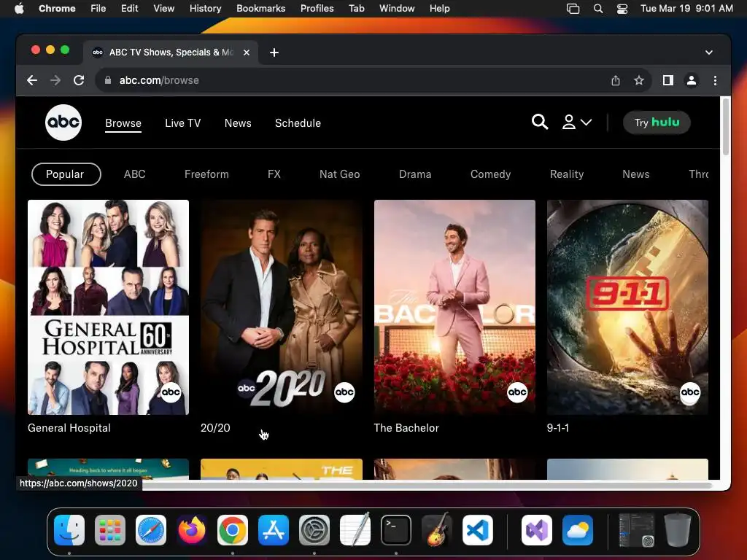
Task: Launch Finder from the Dock
Action: coord(69,530)
